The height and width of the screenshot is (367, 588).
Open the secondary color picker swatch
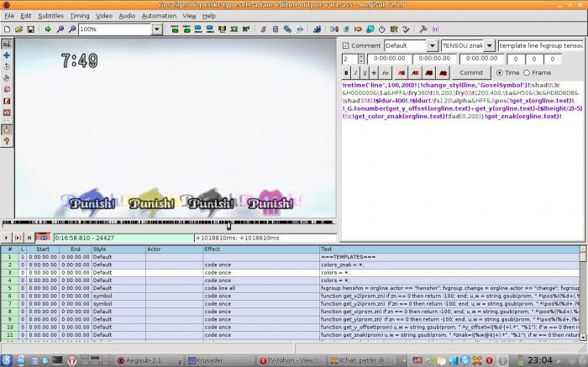[415, 73]
